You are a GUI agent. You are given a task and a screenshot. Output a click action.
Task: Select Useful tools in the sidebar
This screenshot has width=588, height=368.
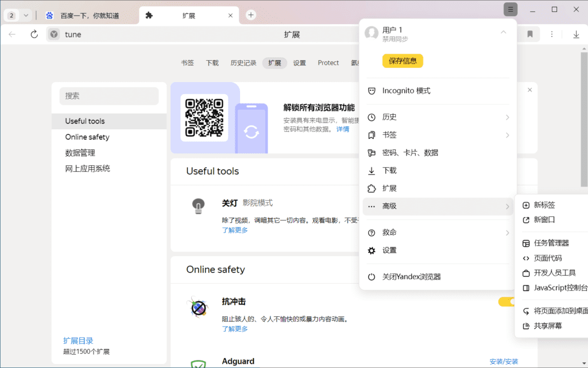coord(109,121)
